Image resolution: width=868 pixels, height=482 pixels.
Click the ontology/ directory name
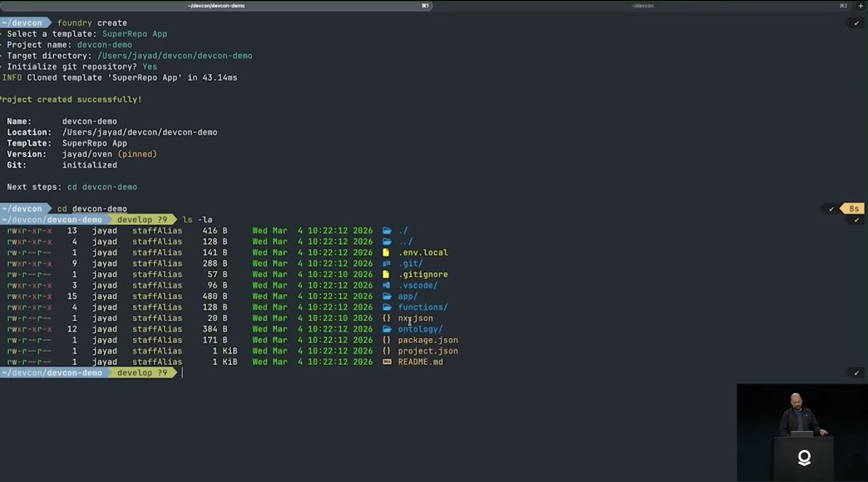click(x=420, y=330)
